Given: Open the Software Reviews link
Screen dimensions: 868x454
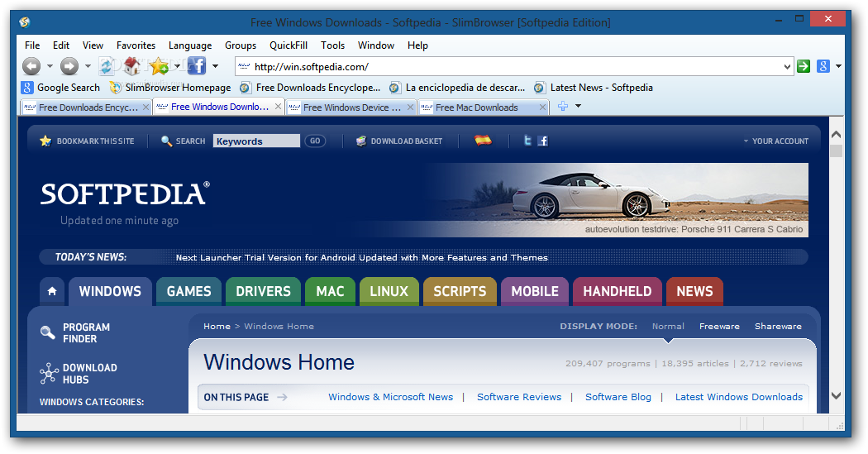Looking at the screenshot, I should [518, 397].
